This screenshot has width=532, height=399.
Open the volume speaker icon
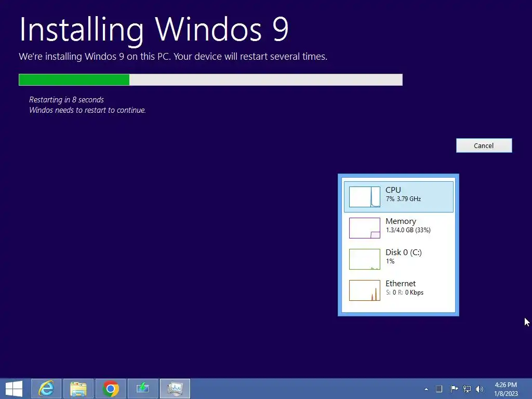(x=480, y=389)
